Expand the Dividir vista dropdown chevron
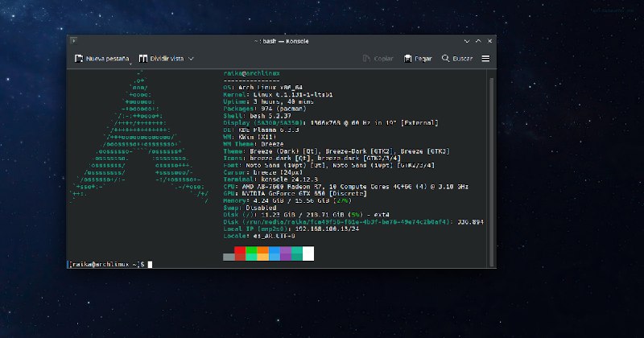The height and width of the screenshot is (338, 644). point(191,59)
